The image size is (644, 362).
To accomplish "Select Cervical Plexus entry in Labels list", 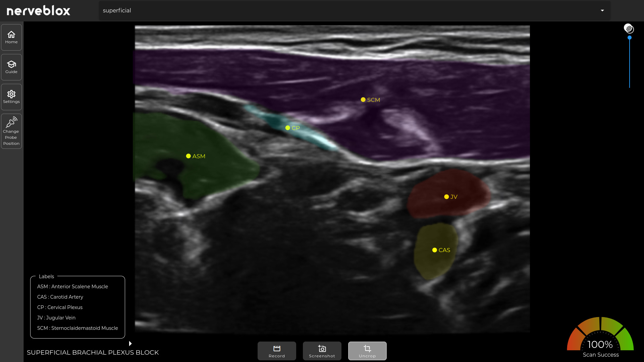I will click(60, 307).
